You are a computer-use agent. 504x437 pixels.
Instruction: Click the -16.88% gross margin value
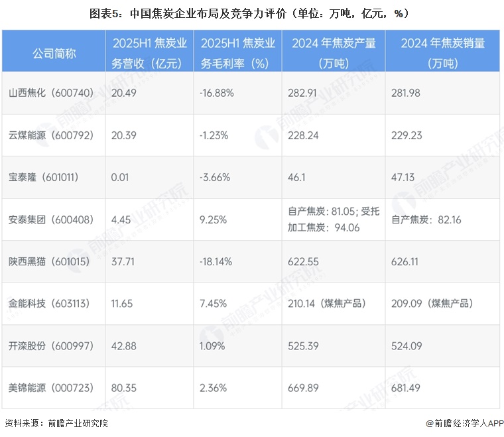pyautogui.click(x=217, y=94)
